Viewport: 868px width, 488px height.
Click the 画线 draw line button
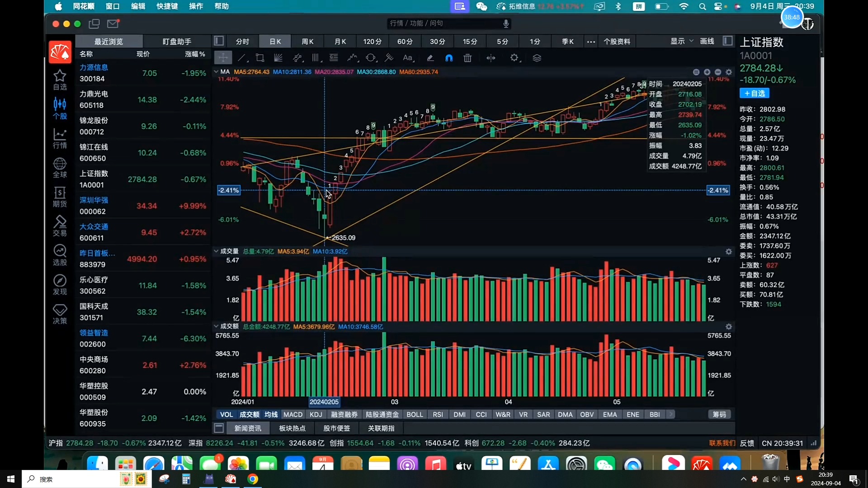click(707, 41)
